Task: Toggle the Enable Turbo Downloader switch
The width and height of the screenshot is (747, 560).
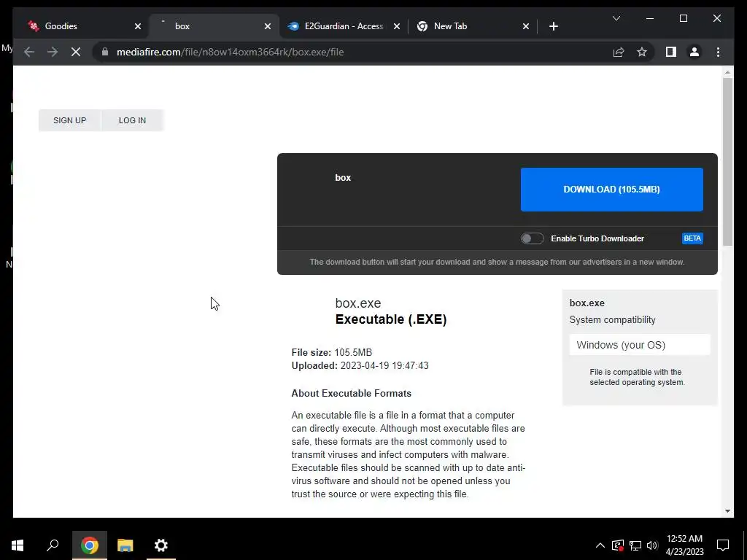Action: (532, 238)
